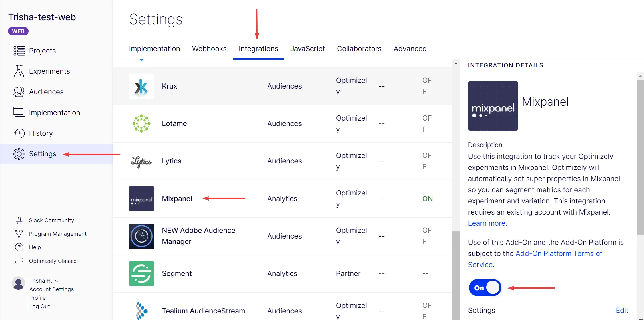Click the OFF status in the Lotame row
This screenshot has height=320, width=644.
pyautogui.click(x=427, y=124)
